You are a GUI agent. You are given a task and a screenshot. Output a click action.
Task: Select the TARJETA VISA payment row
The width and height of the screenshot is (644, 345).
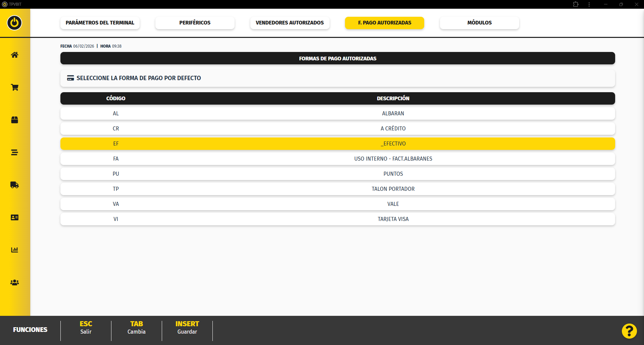pyautogui.click(x=337, y=219)
